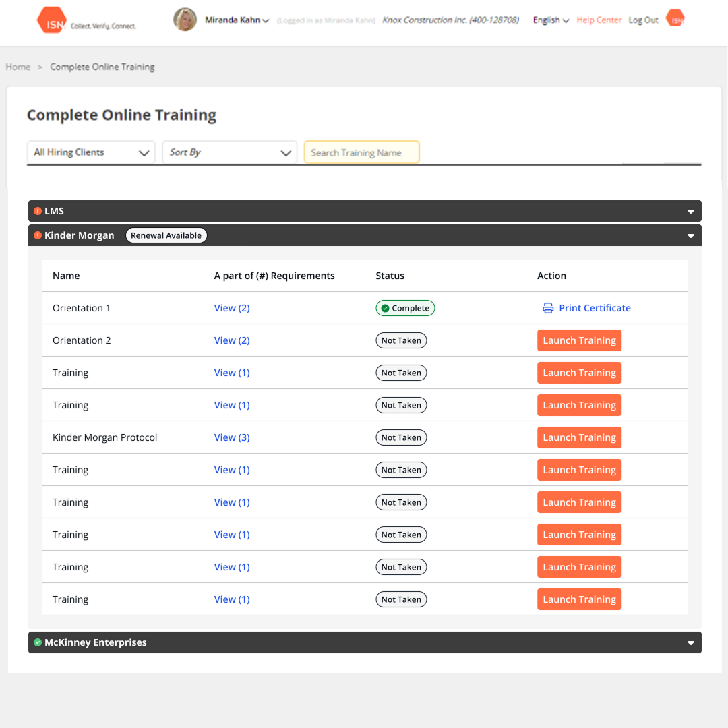
Task: Click the Kinder Morgan alert icon
Action: click(38, 235)
